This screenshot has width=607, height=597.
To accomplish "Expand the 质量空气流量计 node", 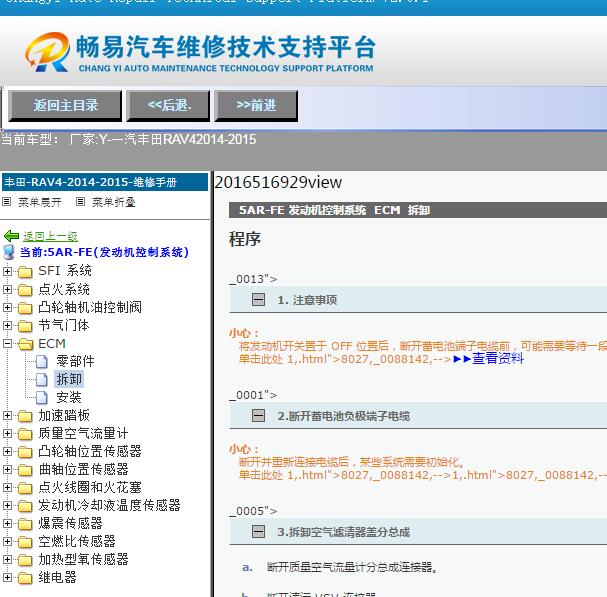I will click(x=7, y=433).
